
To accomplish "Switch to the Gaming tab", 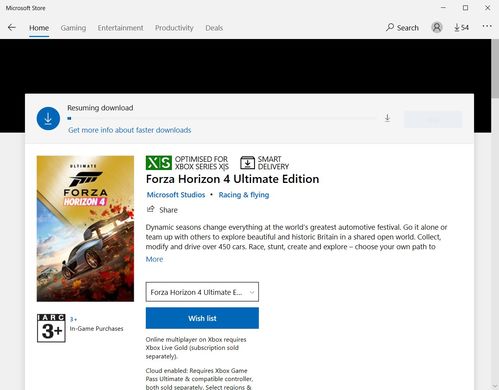I will click(x=73, y=28).
